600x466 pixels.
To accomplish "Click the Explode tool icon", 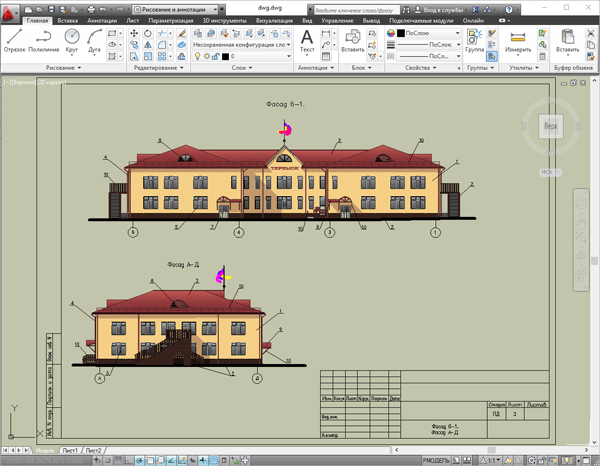I will point(182,45).
